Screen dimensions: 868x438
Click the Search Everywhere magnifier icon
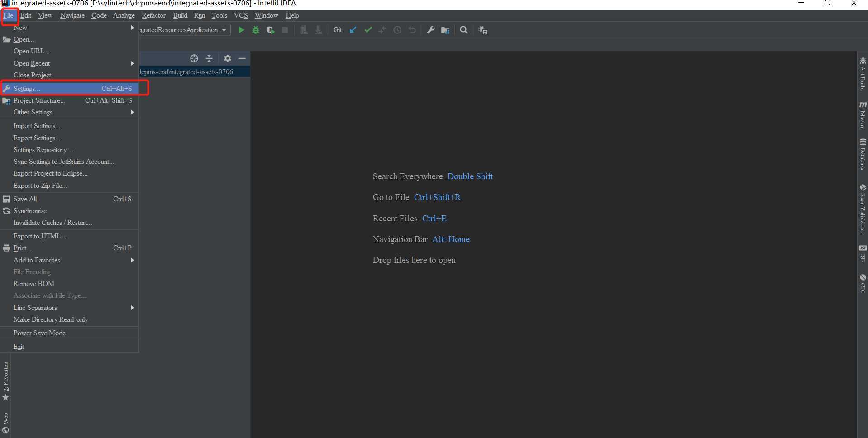pyautogui.click(x=464, y=30)
